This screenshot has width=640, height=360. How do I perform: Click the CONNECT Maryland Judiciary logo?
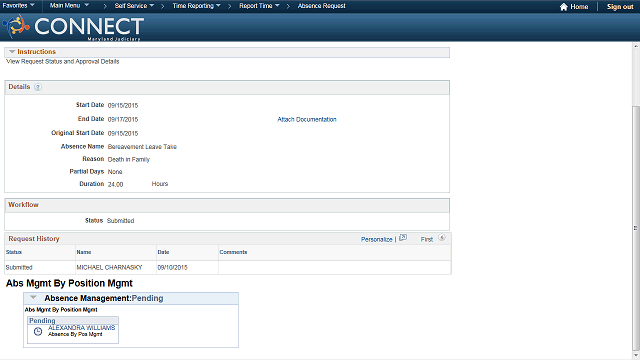(73, 27)
